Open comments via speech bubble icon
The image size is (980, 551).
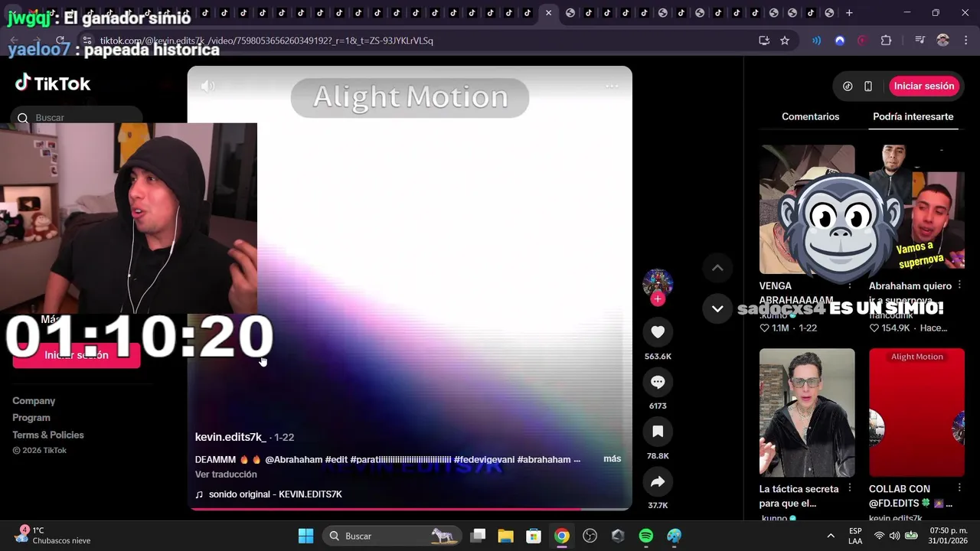tap(658, 382)
